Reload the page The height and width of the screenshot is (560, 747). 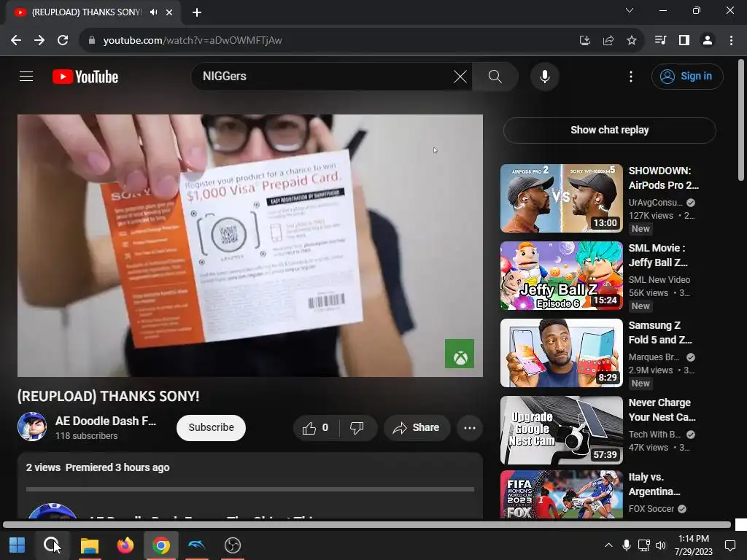pos(63,41)
